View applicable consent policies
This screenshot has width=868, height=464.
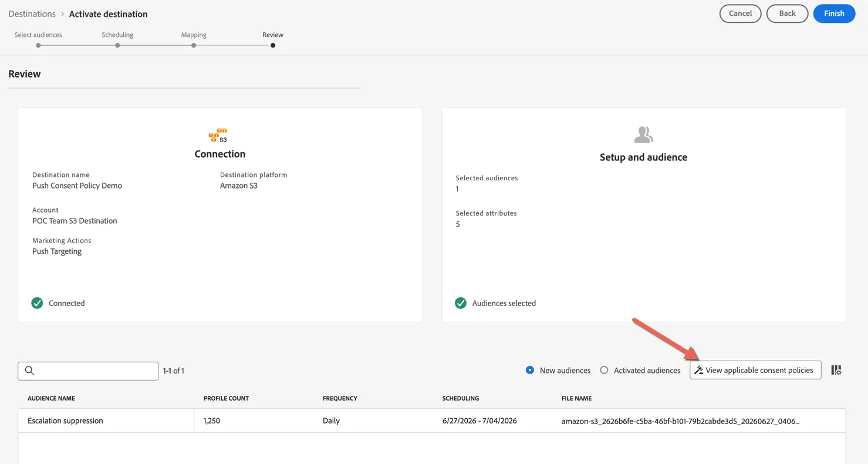[x=755, y=370]
